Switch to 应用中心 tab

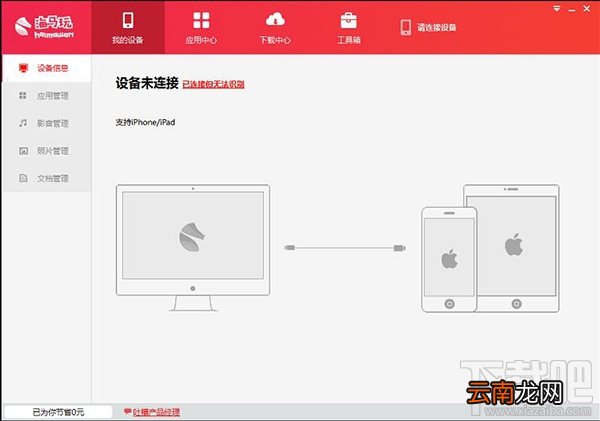(x=201, y=28)
